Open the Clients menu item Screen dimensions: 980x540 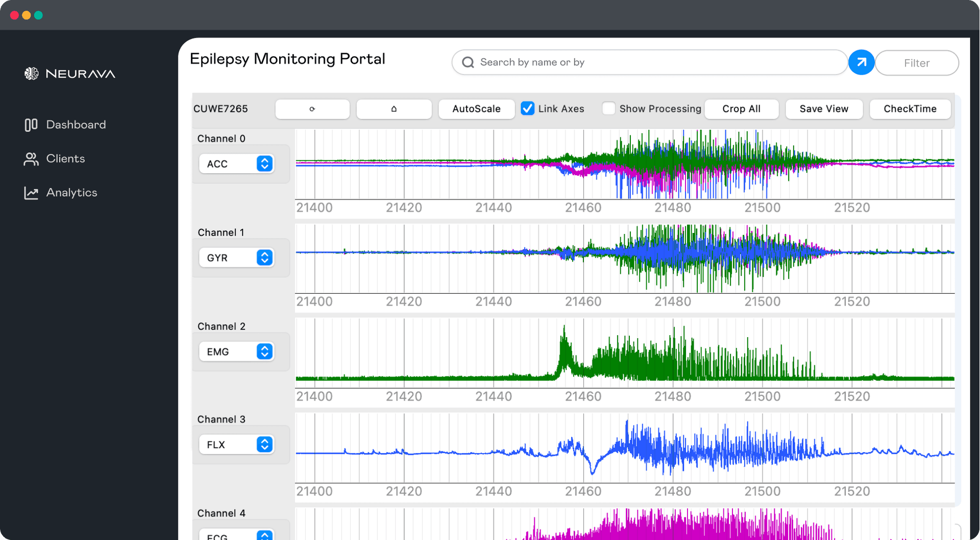pyautogui.click(x=65, y=159)
